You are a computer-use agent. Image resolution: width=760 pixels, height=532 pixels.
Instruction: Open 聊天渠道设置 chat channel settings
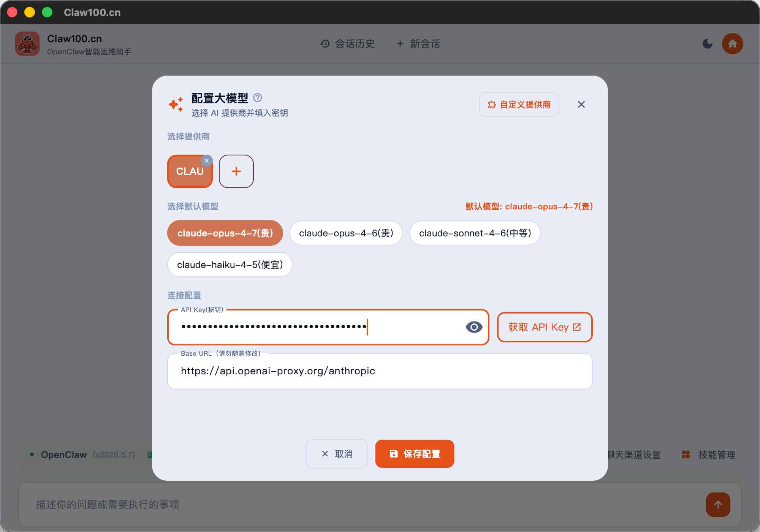634,454
